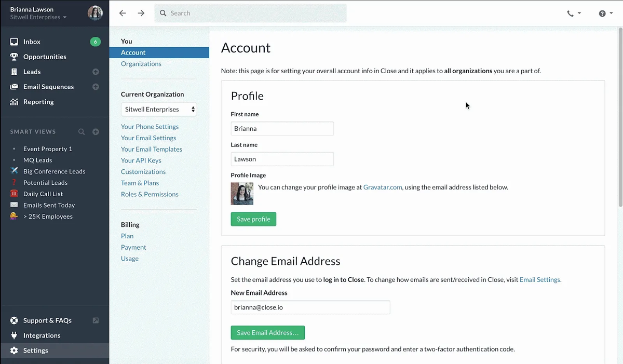Click Brianna Lawson's avatar in sidebar header
Screen dimensions: 623x364
pos(95,13)
